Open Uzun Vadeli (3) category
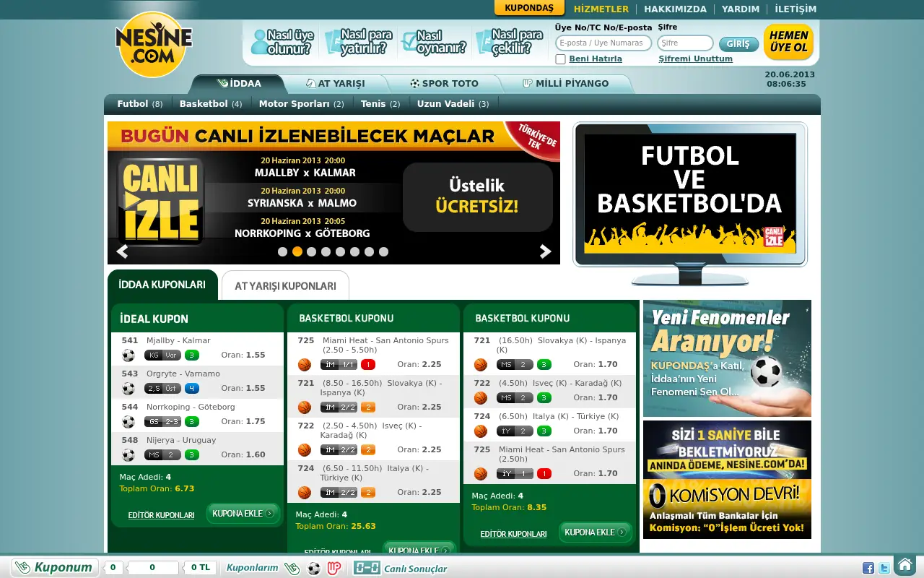This screenshot has height=578, width=924. [x=453, y=104]
